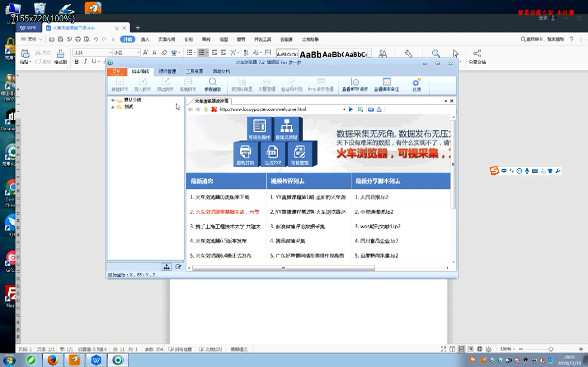Click edit icon below script panel

click(x=179, y=267)
